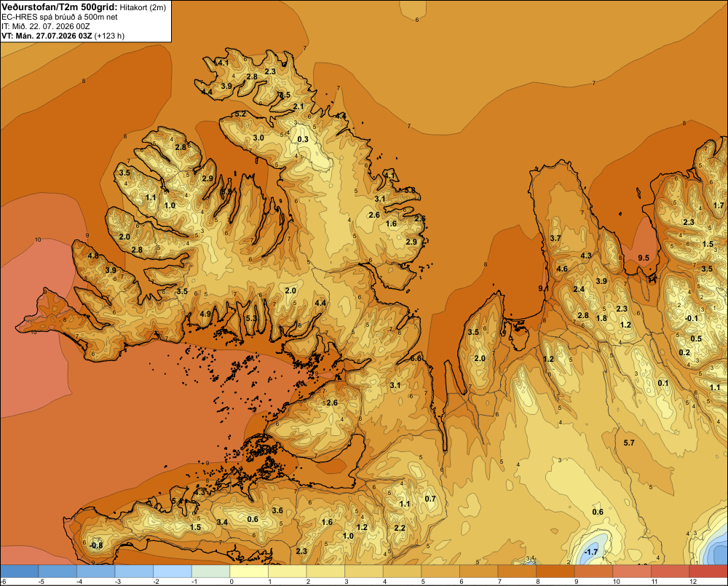Click the '0.2' temperature value
Viewport: 728px width, 586px height.
click(x=684, y=352)
